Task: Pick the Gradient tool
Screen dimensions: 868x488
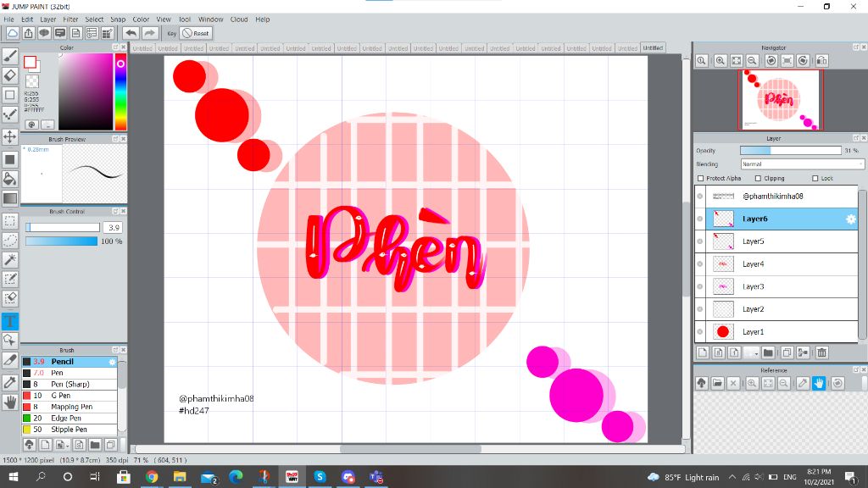Action: point(10,198)
